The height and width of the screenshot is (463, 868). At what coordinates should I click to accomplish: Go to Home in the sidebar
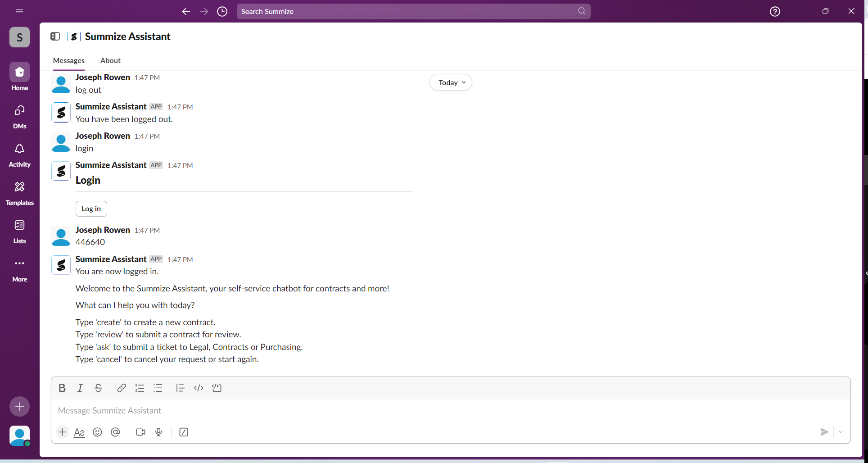coord(20,77)
